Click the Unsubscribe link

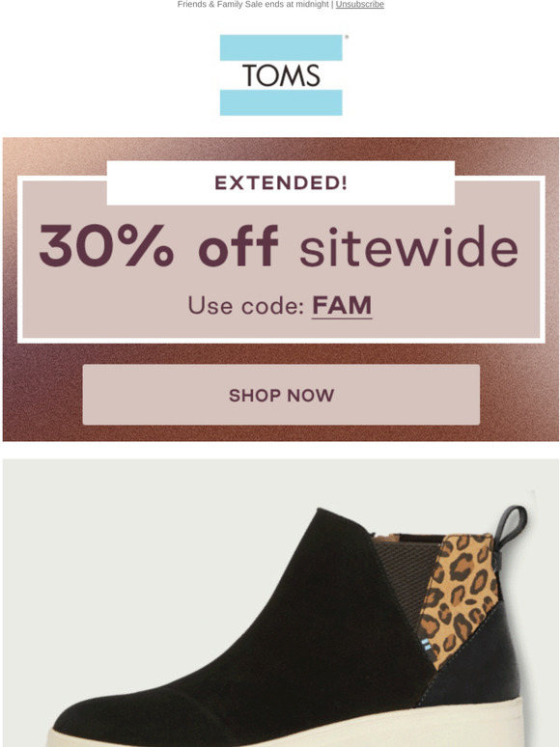pyautogui.click(x=359, y=4)
